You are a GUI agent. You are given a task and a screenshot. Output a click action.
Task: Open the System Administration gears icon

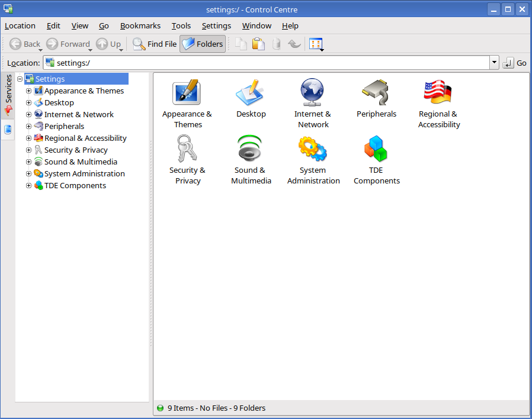click(313, 149)
